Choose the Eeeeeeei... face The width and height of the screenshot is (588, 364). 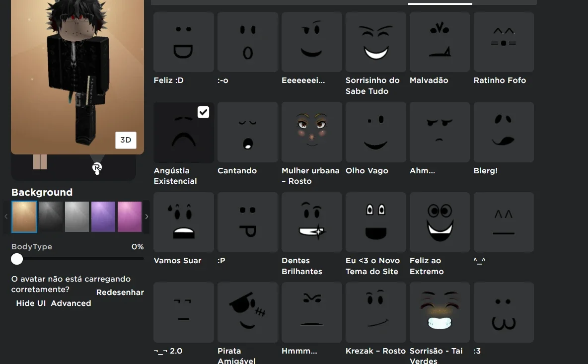[311, 42]
